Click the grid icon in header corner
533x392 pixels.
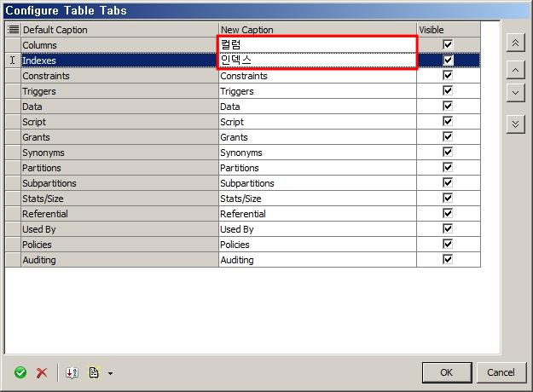(x=13, y=30)
